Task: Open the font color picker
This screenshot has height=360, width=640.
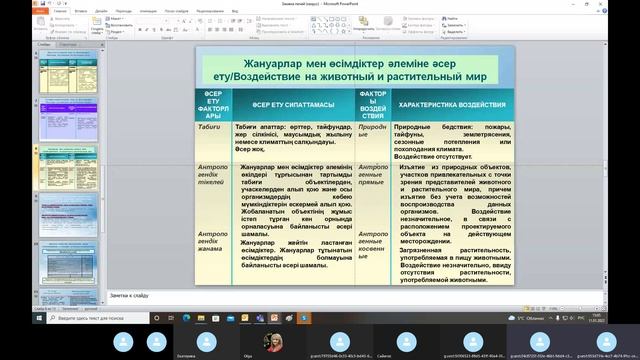Action: (x=198, y=30)
